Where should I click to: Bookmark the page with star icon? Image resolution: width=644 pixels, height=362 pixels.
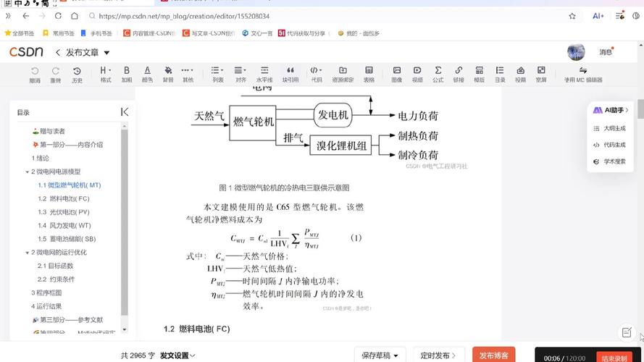coord(572,16)
